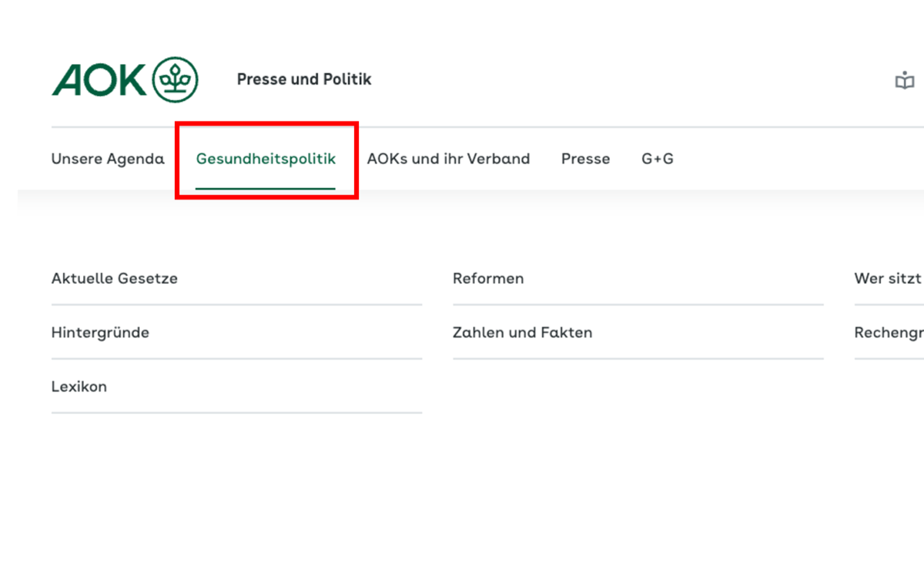
Task: Click the AOK wordmark letters
Action: [x=99, y=79]
